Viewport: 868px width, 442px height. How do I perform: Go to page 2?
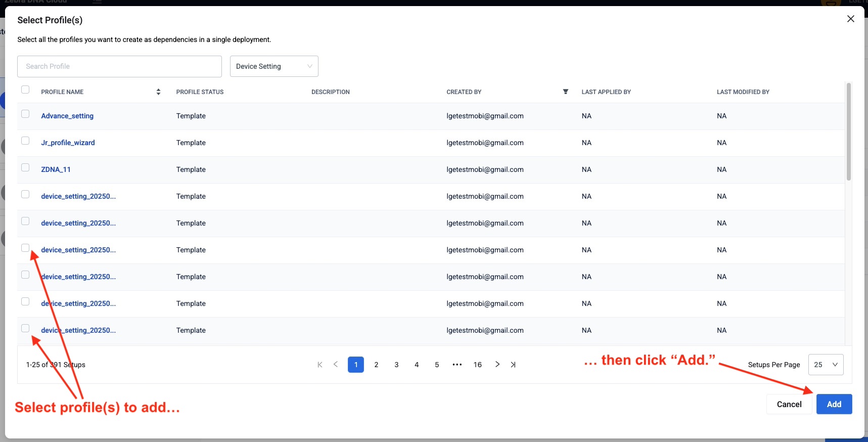pos(376,365)
